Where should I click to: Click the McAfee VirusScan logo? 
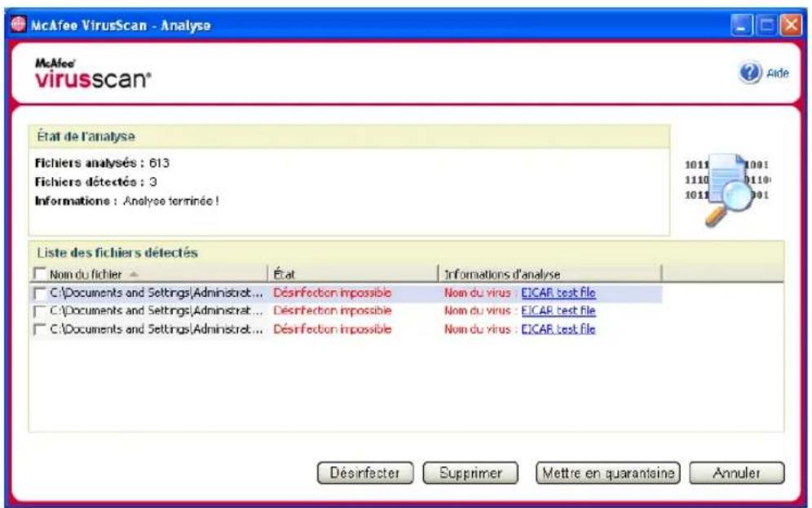tap(93, 73)
